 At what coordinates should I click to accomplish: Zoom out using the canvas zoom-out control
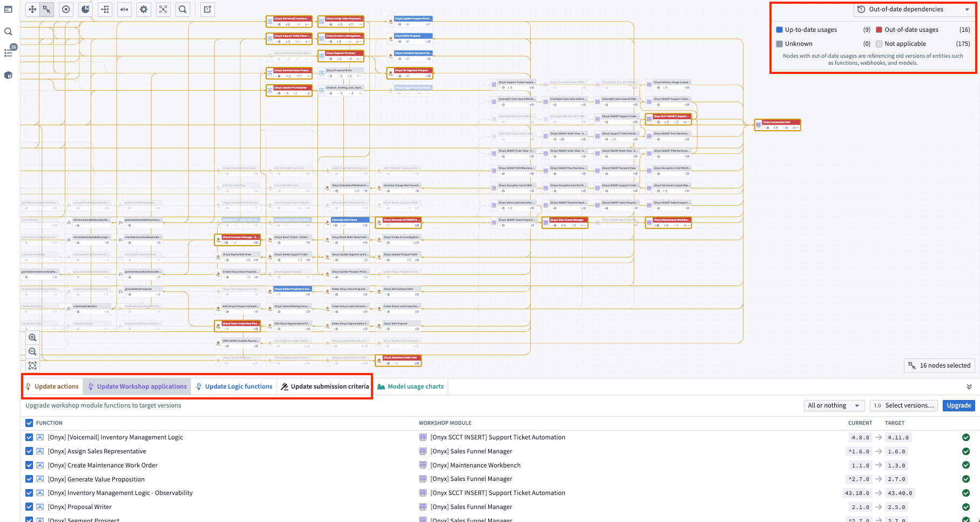[32, 351]
